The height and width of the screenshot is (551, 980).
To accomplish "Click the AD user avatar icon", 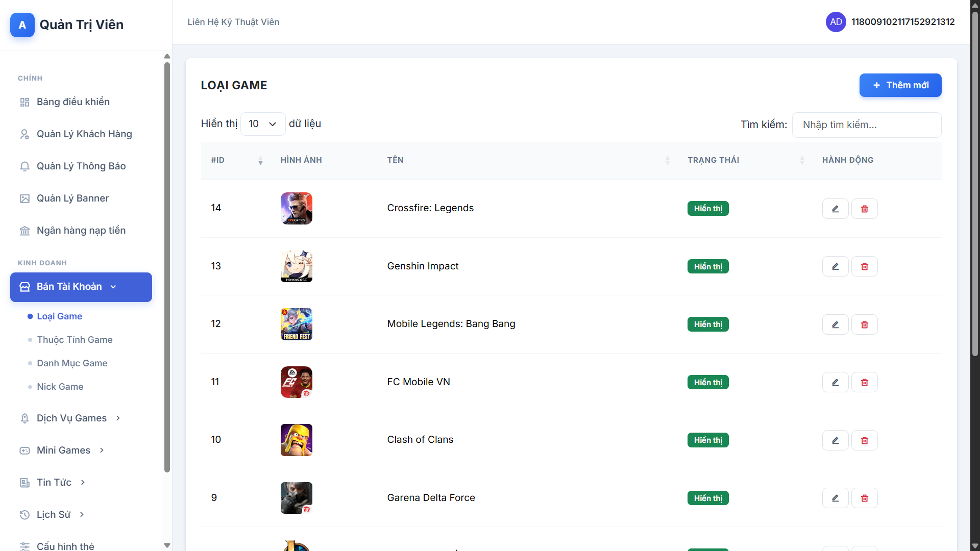I will [836, 22].
